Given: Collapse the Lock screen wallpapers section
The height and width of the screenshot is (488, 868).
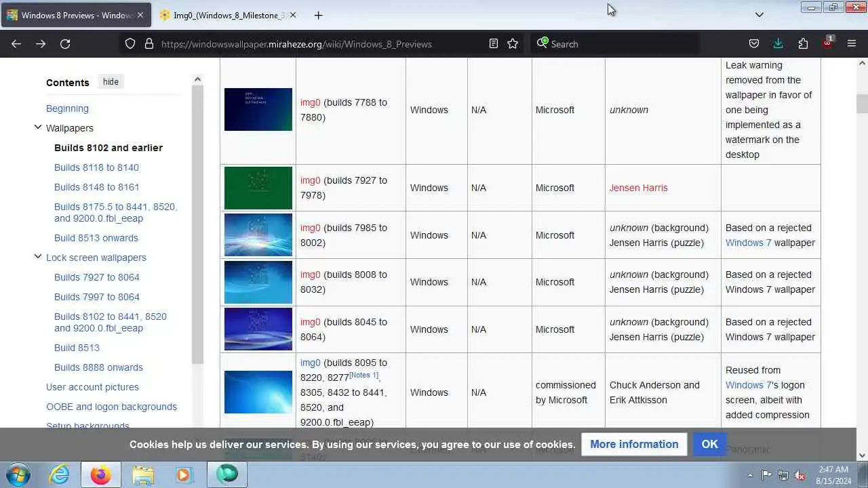Looking at the screenshot, I should click(x=38, y=257).
